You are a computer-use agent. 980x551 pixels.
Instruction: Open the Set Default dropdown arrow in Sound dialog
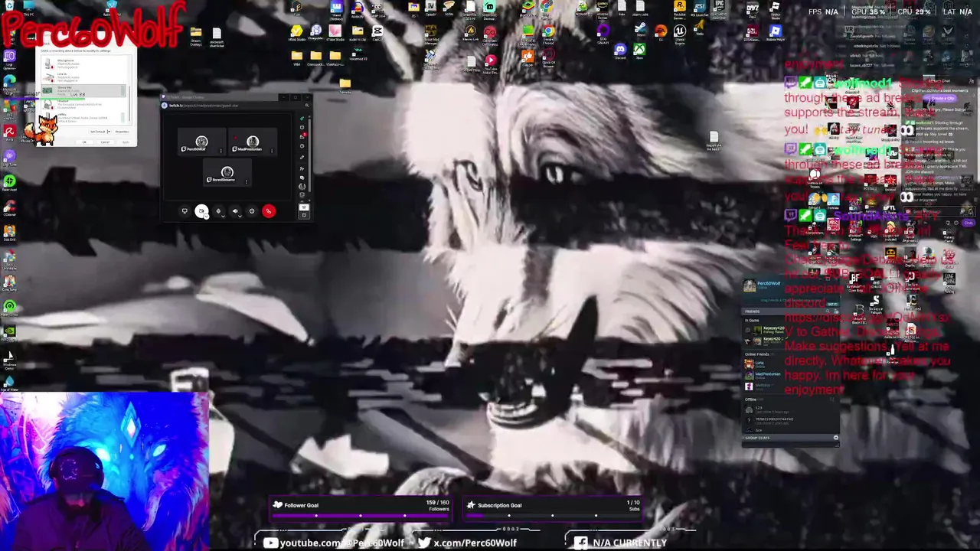[109, 132]
